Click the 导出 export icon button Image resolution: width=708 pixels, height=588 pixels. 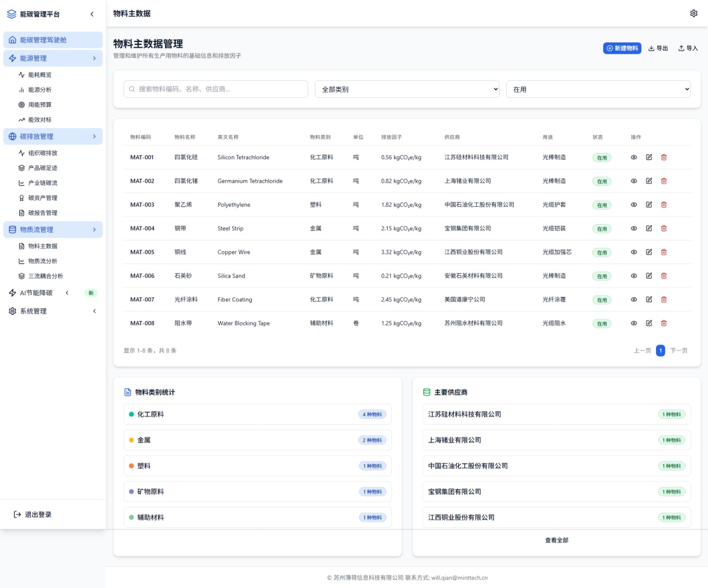click(658, 48)
